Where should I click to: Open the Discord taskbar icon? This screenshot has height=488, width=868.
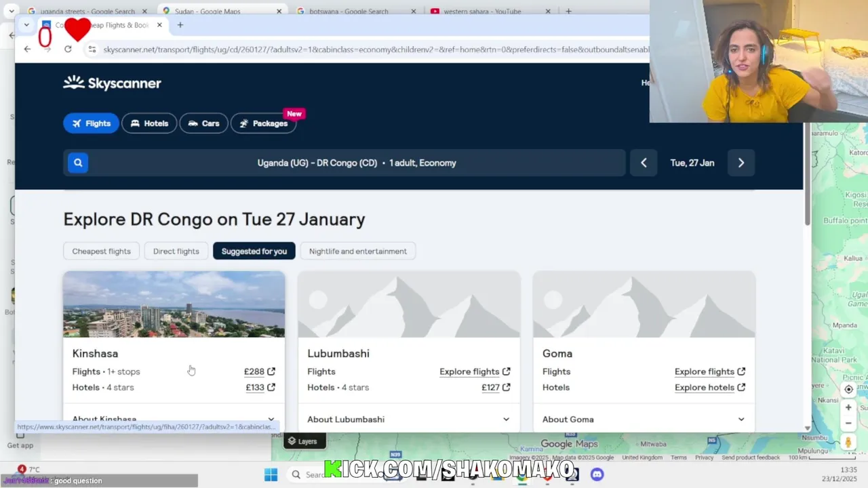pyautogui.click(x=597, y=474)
